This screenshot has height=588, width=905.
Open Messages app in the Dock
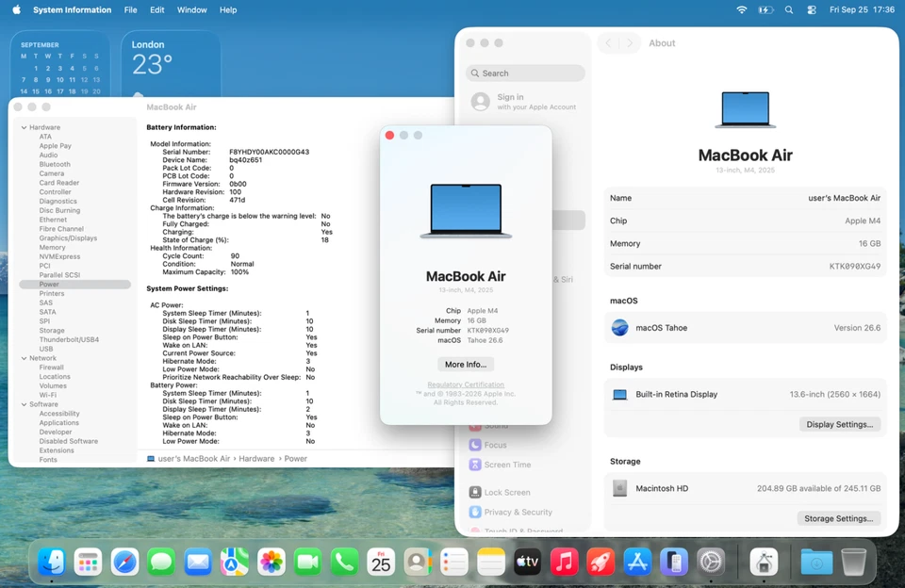click(161, 562)
